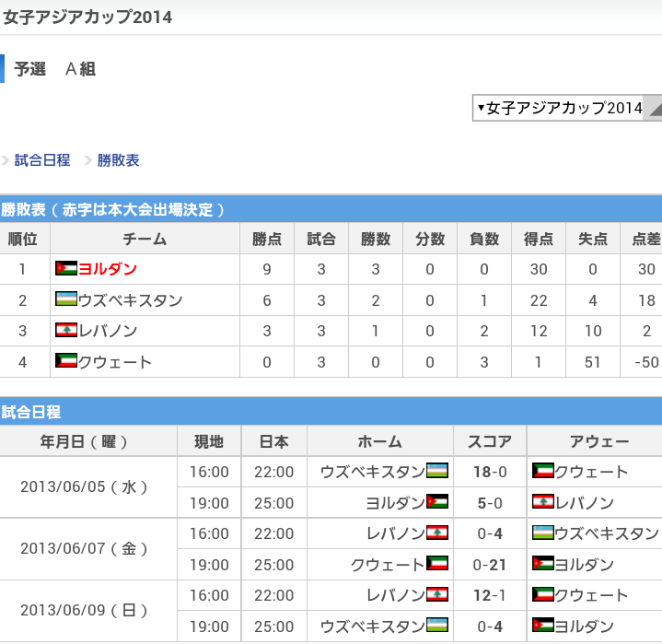Click Kuwait away flag in 12-1 match
This screenshot has width=662, height=644.
click(x=543, y=593)
